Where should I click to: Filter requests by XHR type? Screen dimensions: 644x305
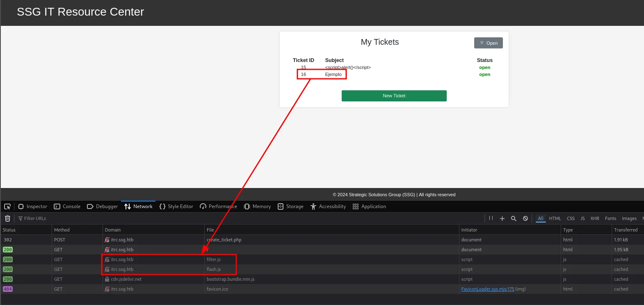coord(595,218)
